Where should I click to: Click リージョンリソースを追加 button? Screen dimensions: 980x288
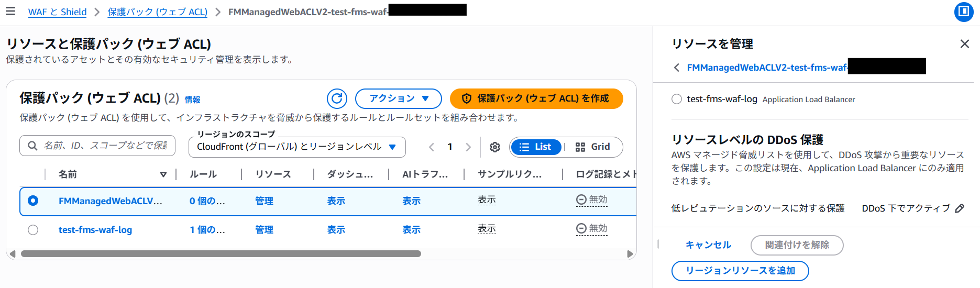coord(740,271)
